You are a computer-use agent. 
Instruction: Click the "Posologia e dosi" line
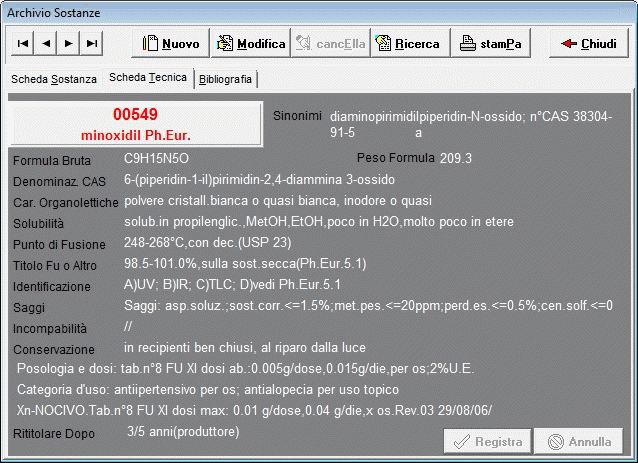coord(245,369)
